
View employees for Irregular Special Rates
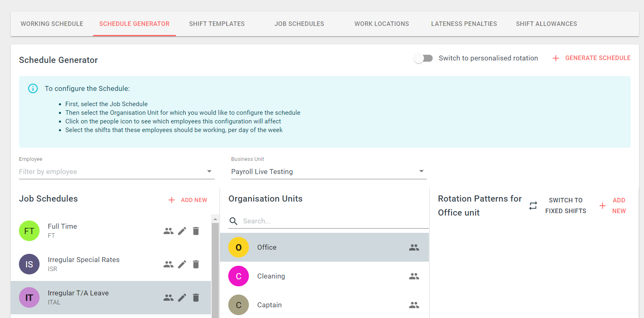(168, 265)
